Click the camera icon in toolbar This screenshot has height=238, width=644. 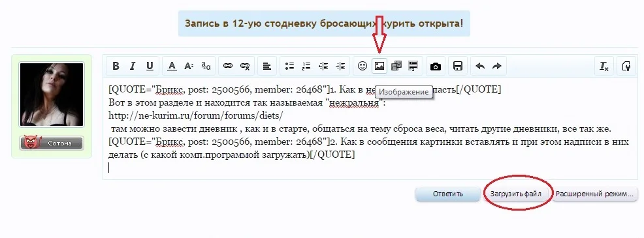tap(436, 66)
